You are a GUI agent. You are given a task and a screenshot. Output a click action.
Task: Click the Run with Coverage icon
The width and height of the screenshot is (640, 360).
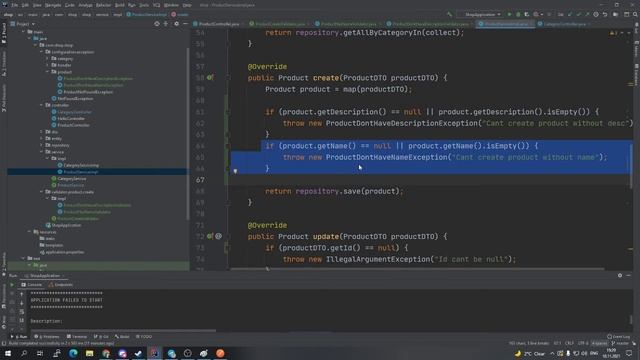click(527, 14)
